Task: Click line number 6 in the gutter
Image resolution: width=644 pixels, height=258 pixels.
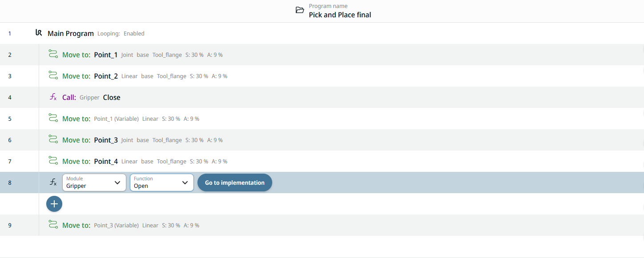Action: click(10, 140)
